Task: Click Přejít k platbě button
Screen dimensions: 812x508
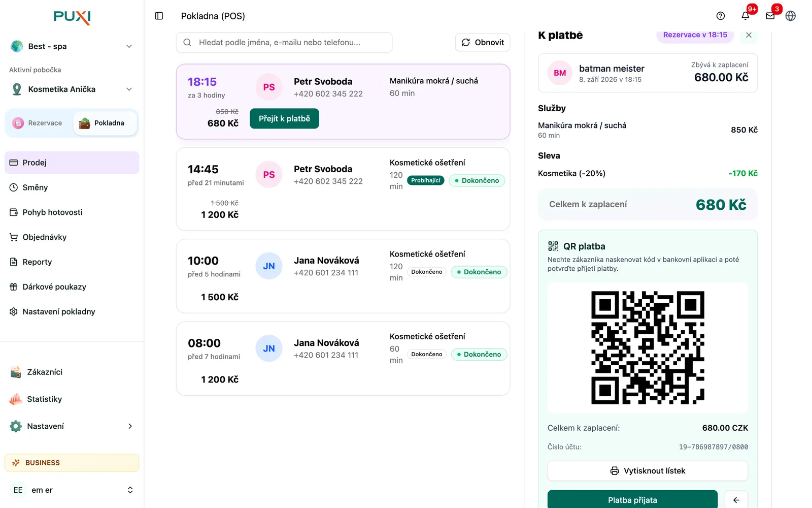Action: pyautogui.click(x=284, y=118)
